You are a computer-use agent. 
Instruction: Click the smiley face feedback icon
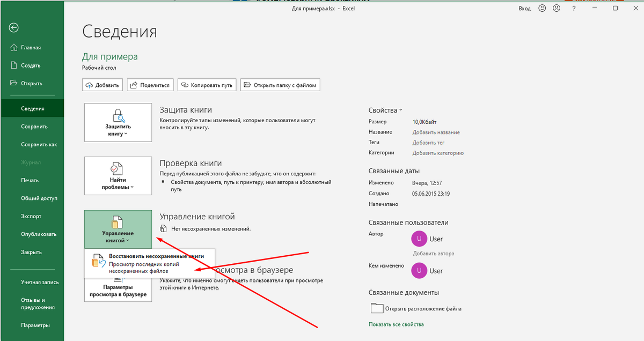(x=542, y=9)
